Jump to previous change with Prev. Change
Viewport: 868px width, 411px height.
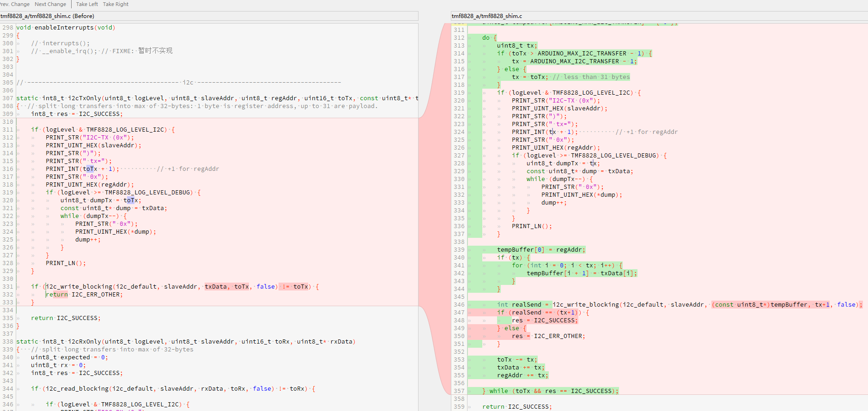pos(15,4)
